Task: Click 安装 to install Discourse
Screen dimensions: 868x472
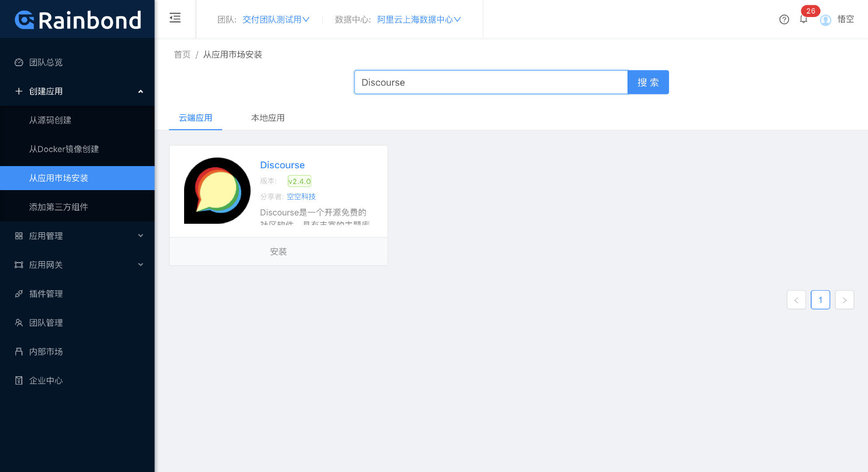Action: (x=278, y=252)
